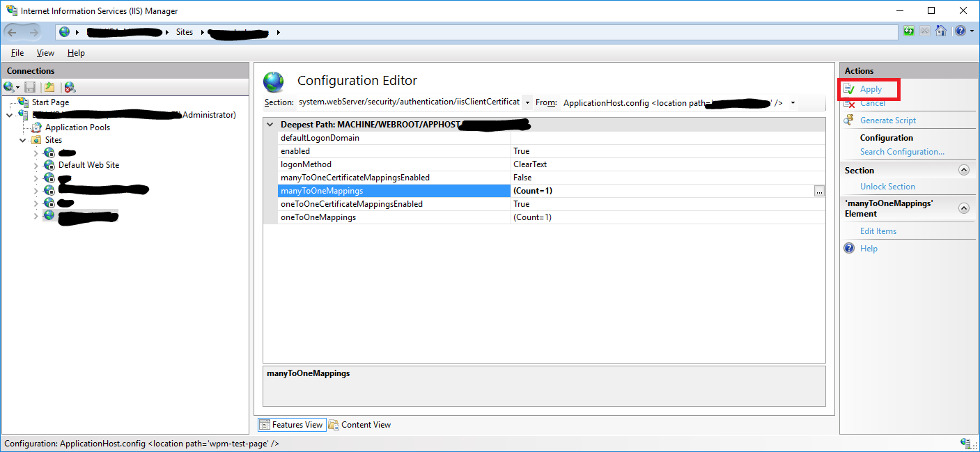Select Application Pools tree item
Viewport: 980px width, 452px height.
click(77, 127)
